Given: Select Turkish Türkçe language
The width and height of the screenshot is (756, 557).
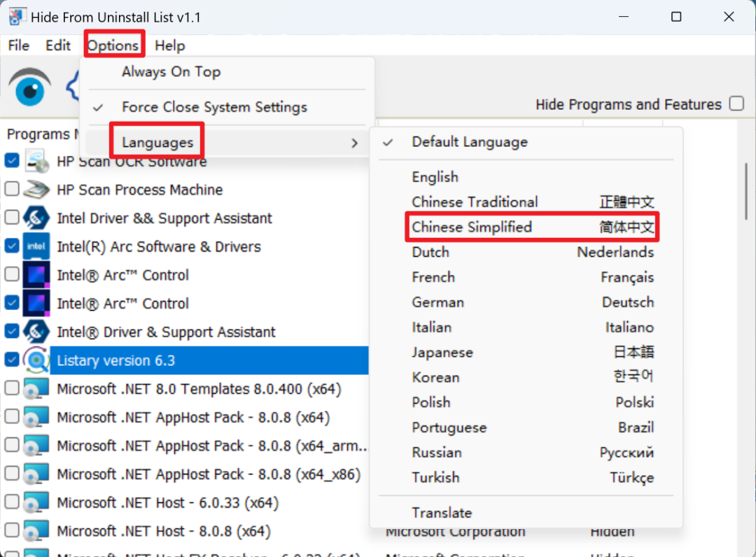Looking at the screenshot, I should [x=526, y=477].
